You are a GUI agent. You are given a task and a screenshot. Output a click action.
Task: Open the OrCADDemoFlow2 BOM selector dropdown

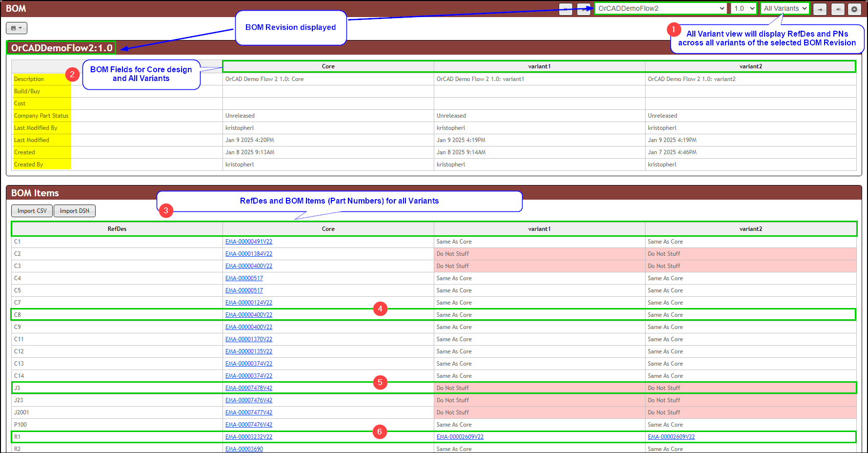[661, 8]
